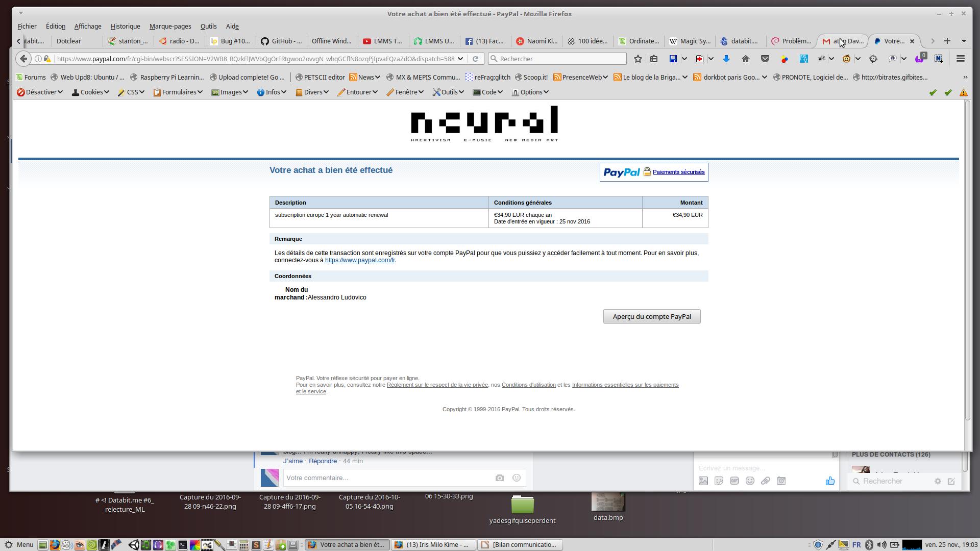Click the Rechercher search field
Viewport: 980px width, 551px height.
tap(557, 59)
